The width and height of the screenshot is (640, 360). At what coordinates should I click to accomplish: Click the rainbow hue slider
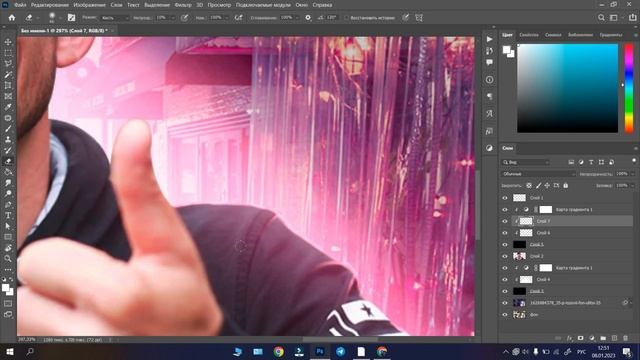(x=629, y=88)
